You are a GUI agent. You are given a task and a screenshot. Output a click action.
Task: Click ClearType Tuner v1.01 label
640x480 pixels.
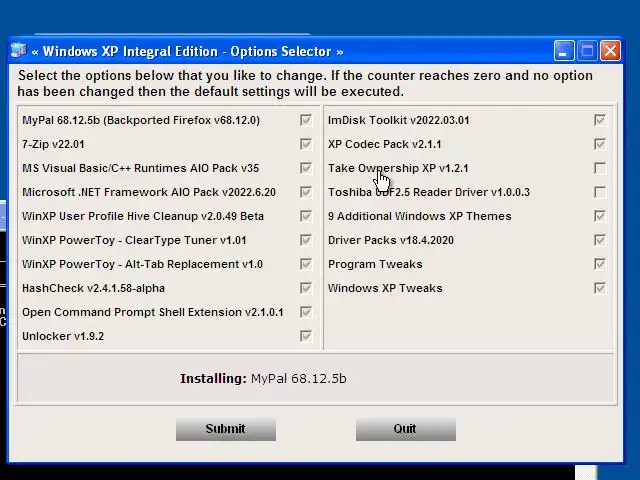coord(134,240)
